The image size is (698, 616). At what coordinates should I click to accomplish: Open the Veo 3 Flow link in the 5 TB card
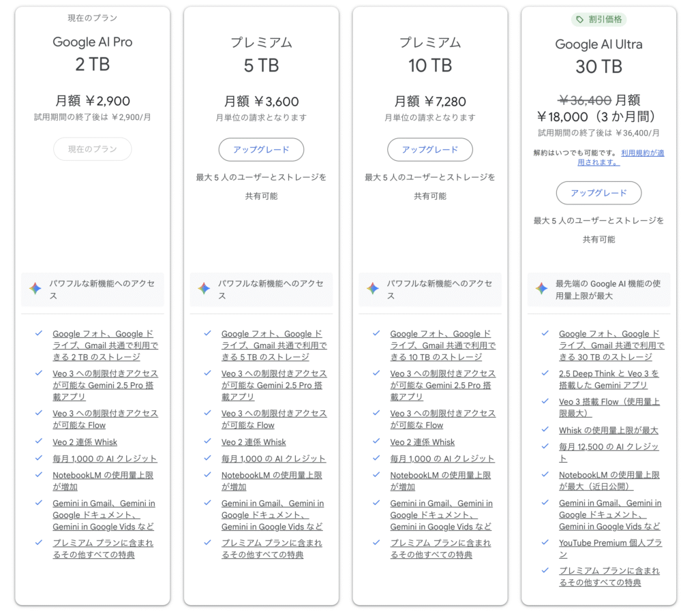point(274,419)
